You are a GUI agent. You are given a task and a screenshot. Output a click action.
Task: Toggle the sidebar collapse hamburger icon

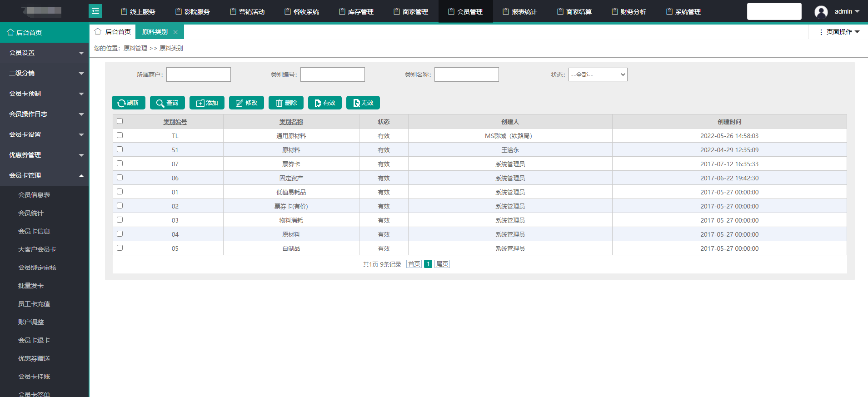[95, 11]
